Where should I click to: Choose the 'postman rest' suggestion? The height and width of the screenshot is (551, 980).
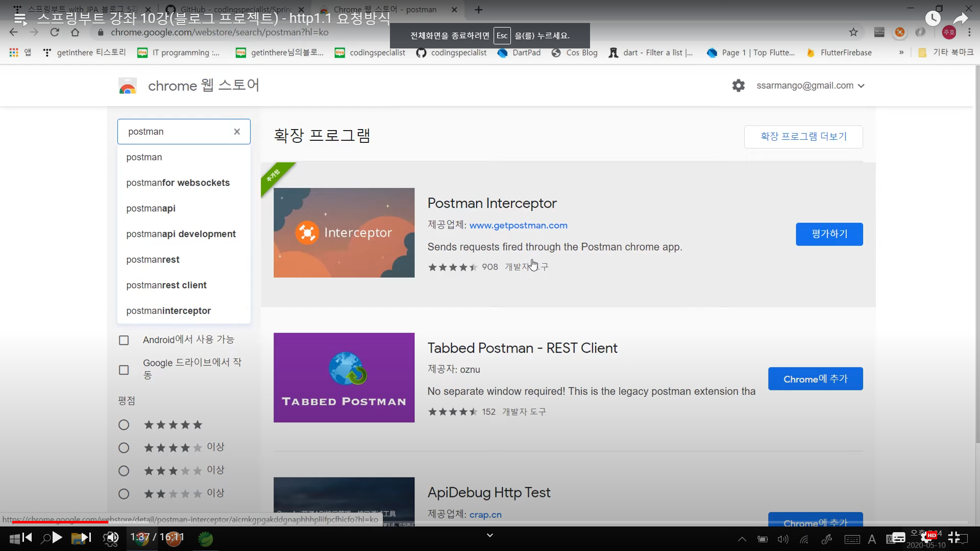point(184,260)
